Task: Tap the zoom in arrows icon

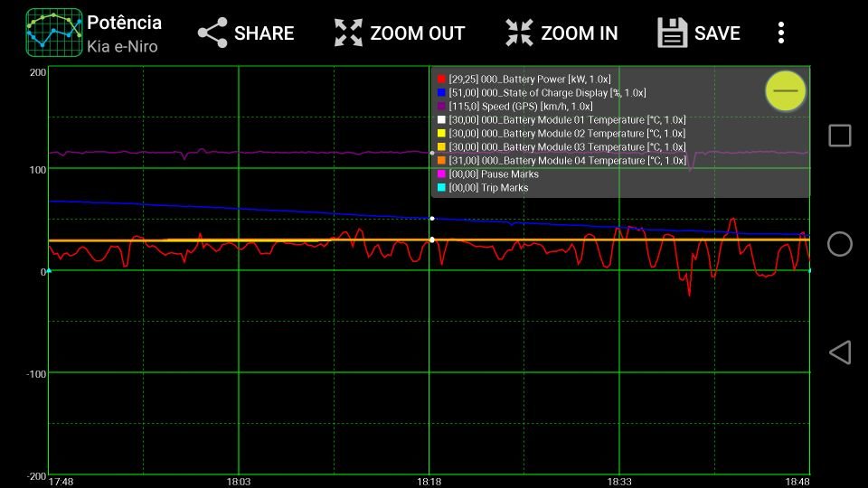Action: pyautogui.click(x=519, y=33)
